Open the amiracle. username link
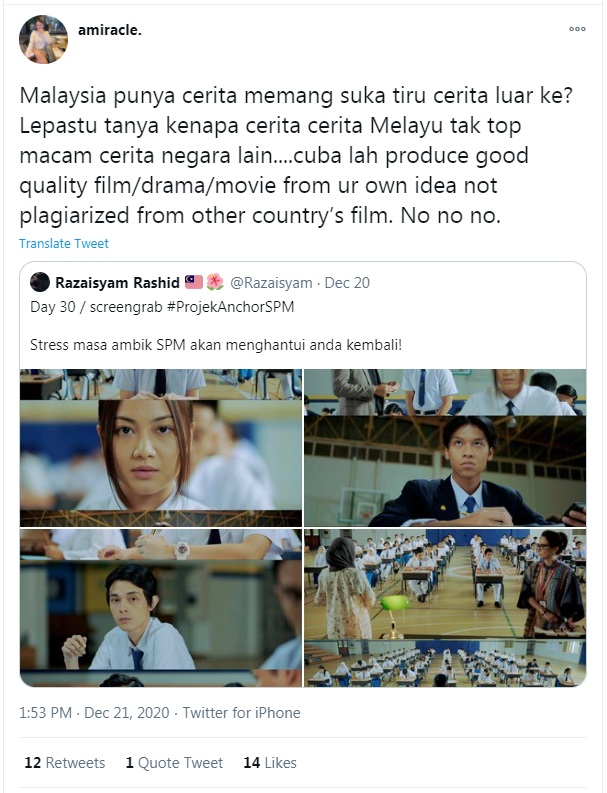 click(110, 30)
